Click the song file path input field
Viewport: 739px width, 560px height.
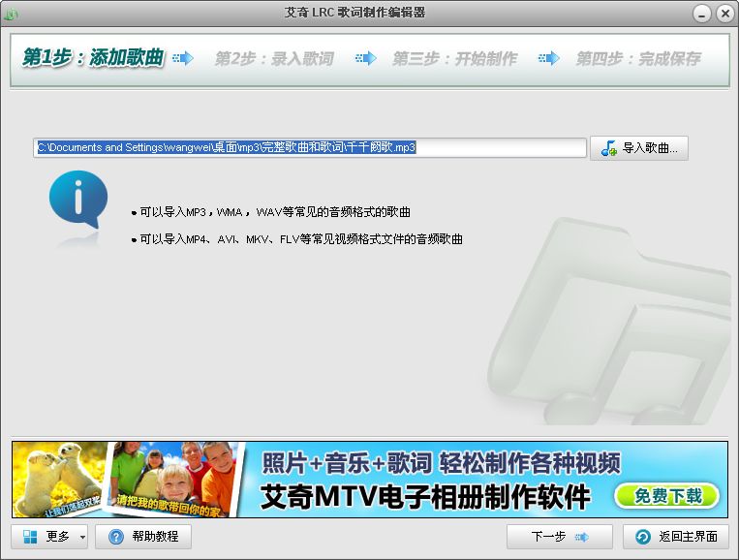[310, 147]
